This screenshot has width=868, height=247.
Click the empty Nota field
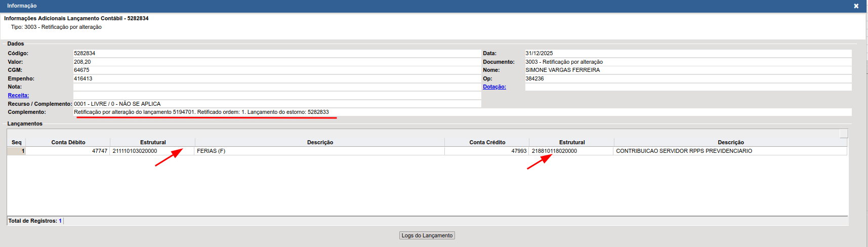[x=276, y=87]
